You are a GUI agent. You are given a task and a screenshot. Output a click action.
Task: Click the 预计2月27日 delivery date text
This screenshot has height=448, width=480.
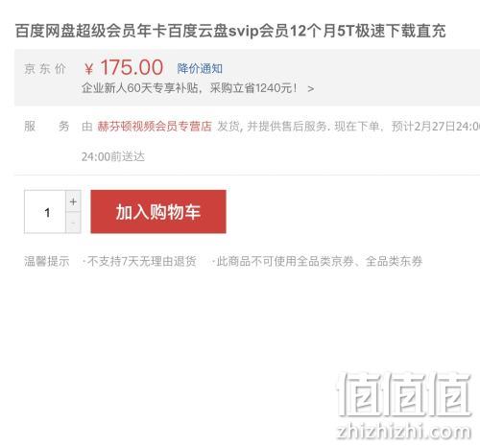(x=423, y=127)
